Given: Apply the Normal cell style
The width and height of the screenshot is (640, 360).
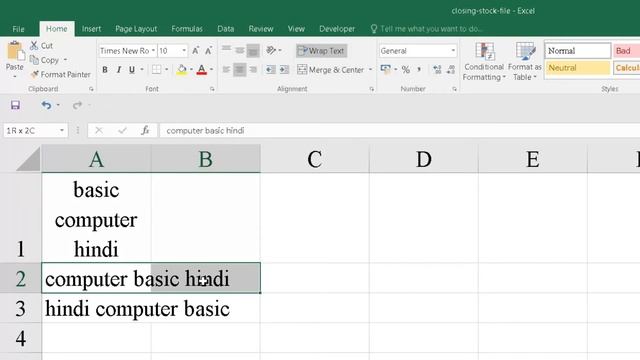Looking at the screenshot, I should [x=578, y=51].
